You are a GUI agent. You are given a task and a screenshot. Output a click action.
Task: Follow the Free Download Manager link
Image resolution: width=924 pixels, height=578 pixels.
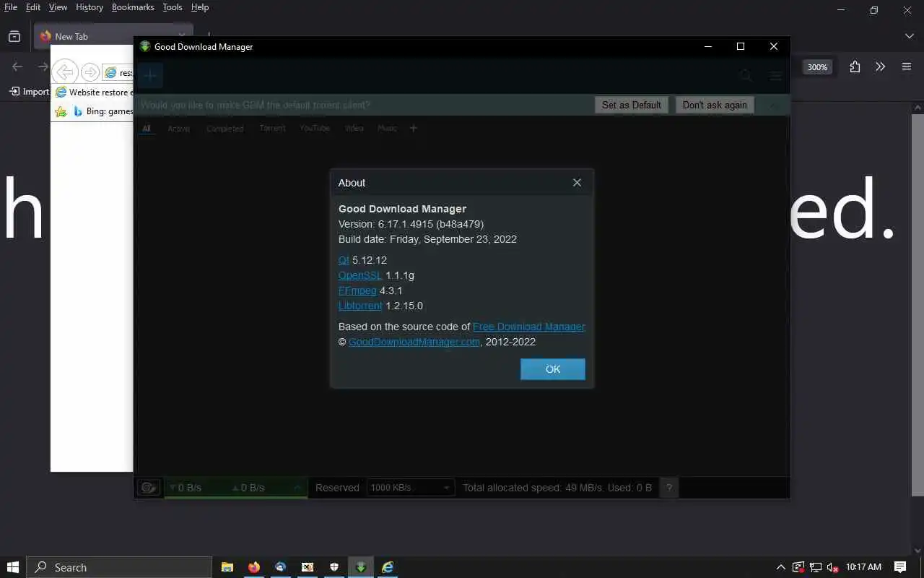coord(528,327)
